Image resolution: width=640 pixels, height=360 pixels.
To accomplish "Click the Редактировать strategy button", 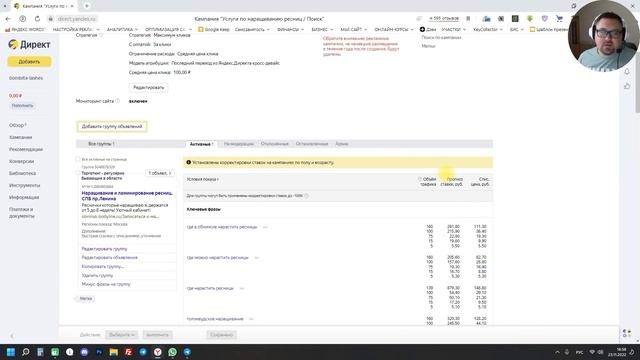I will pos(149,87).
